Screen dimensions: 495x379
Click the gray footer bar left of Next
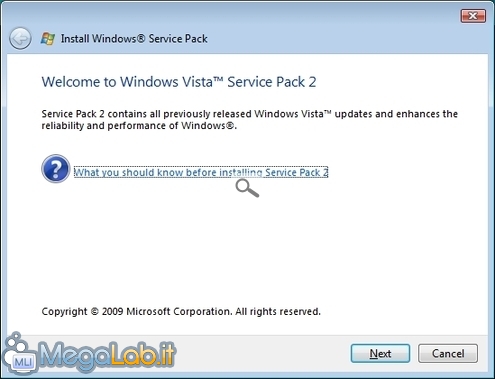point(263,353)
